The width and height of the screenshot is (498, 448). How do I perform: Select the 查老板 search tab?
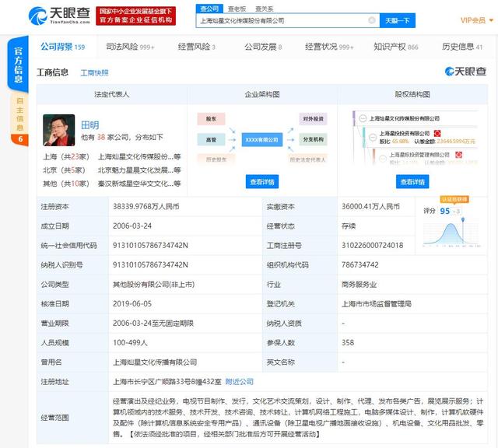237,9
